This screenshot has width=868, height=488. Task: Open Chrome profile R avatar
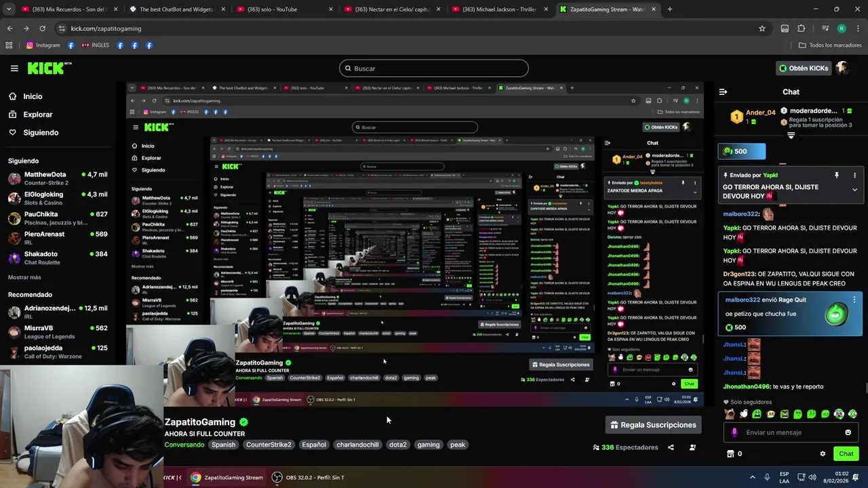[842, 28]
